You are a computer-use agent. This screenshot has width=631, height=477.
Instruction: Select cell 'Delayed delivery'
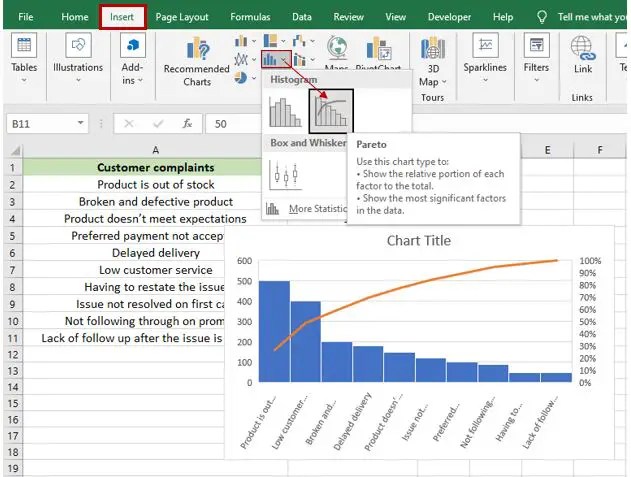coord(155,253)
